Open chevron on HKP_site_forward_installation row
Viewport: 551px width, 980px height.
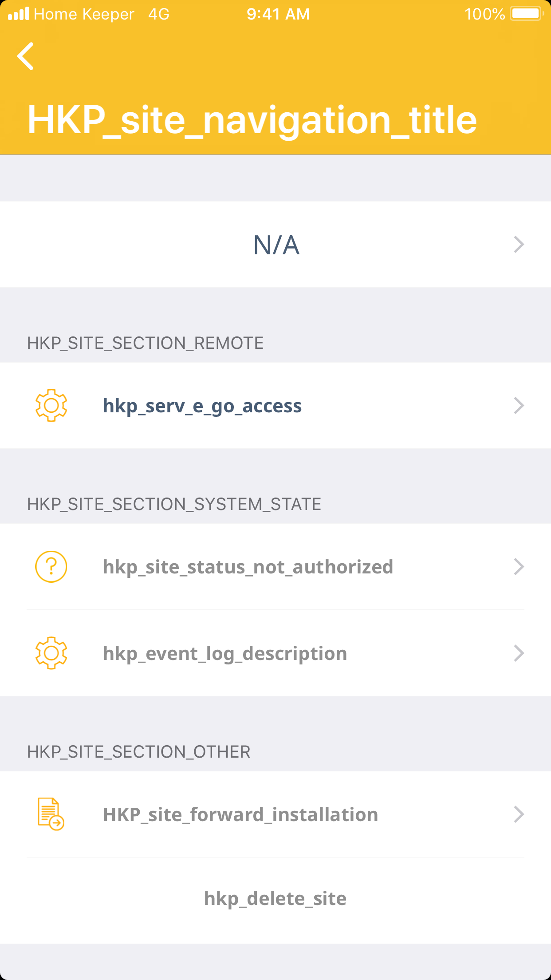pos(519,814)
